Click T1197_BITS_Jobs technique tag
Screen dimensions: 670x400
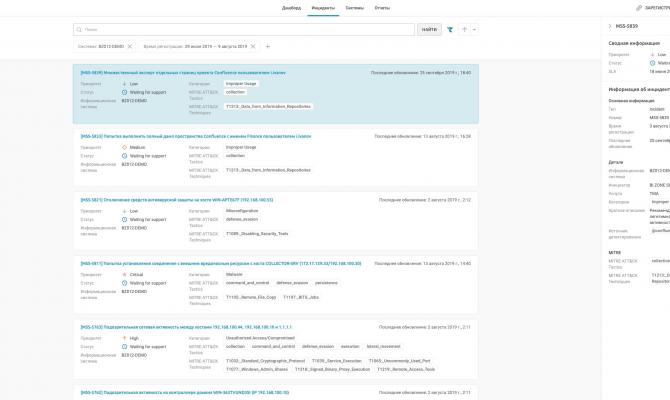click(x=301, y=297)
